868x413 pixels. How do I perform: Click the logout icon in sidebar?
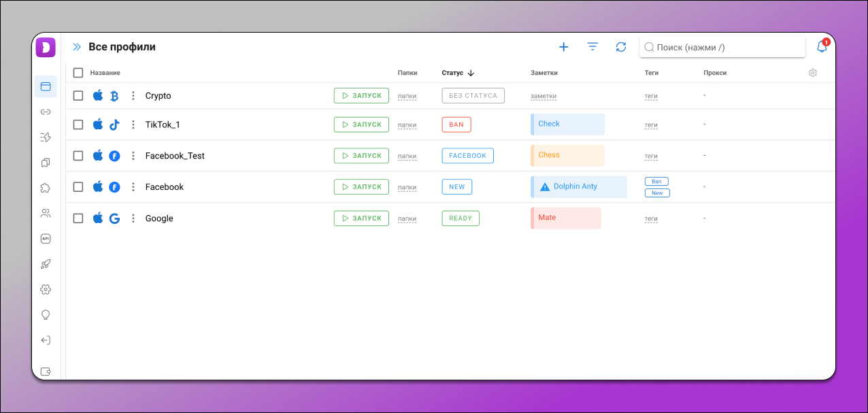(x=46, y=340)
